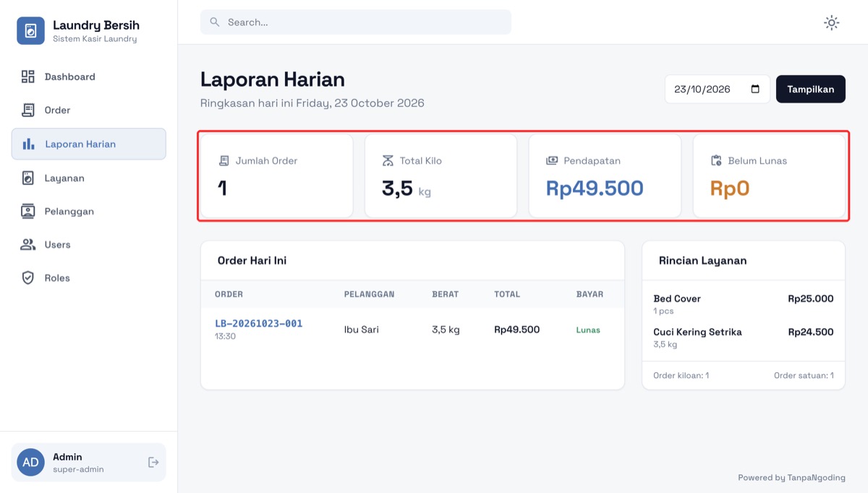Open the calendar picker in date field
868x493 pixels.
(x=755, y=89)
